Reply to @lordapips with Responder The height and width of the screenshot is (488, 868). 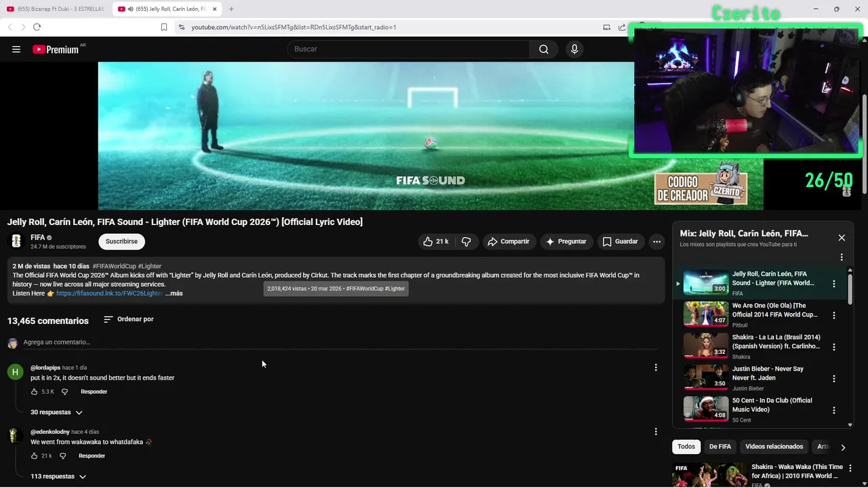tap(94, 392)
